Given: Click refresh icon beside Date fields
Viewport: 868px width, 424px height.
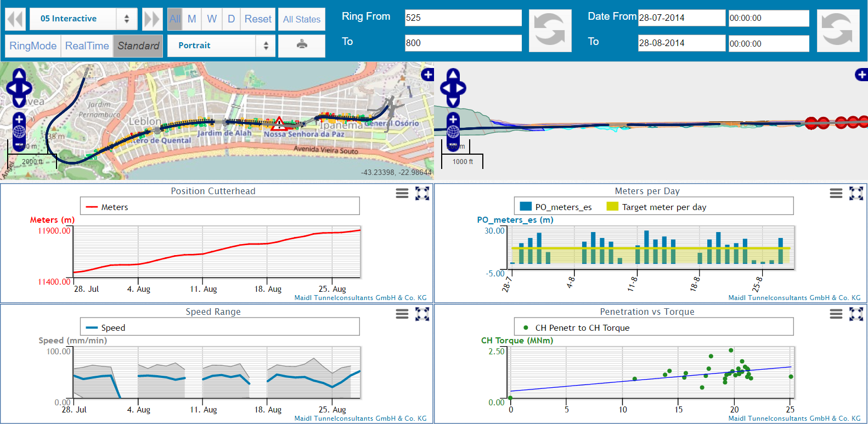Looking at the screenshot, I should [x=838, y=31].
